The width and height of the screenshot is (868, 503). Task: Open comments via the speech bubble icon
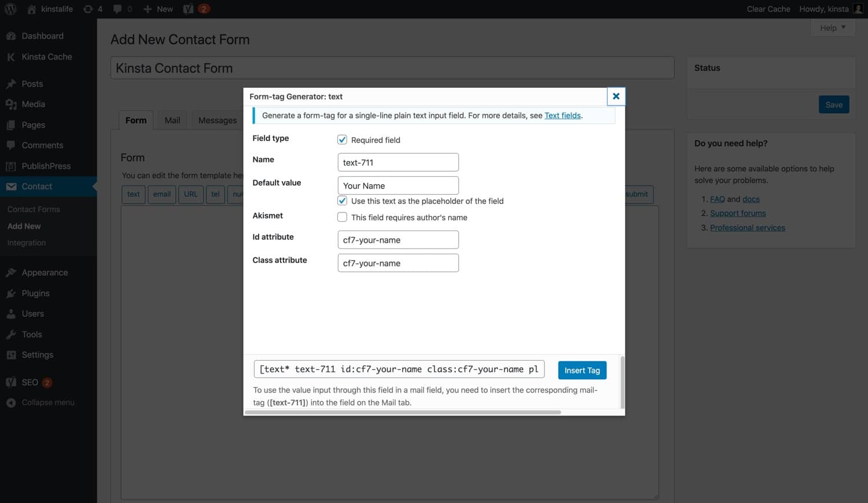tap(117, 9)
